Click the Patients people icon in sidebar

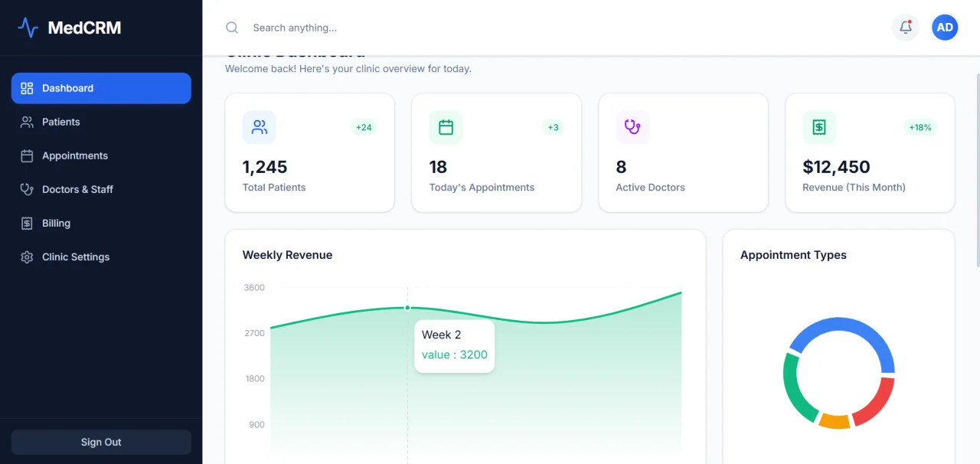(27, 122)
